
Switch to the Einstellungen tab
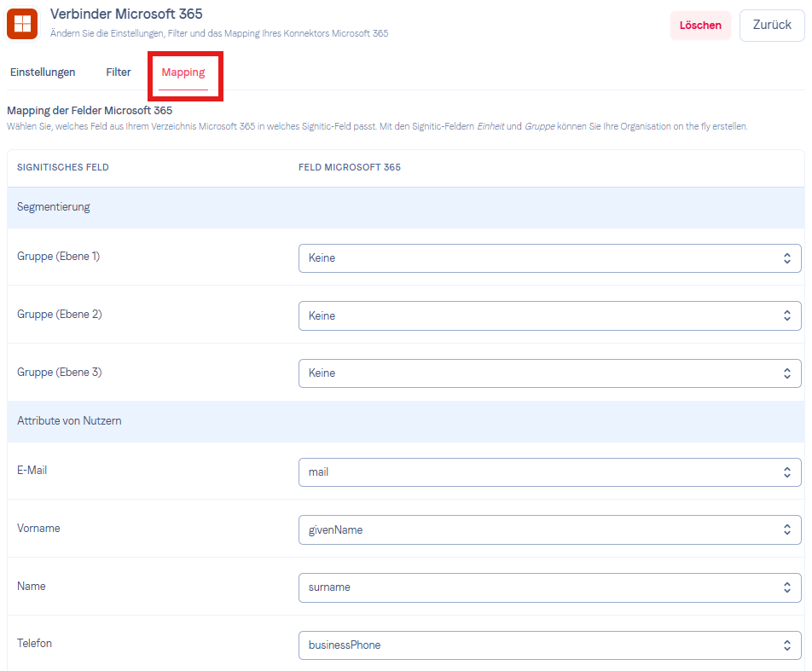pyautogui.click(x=43, y=72)
